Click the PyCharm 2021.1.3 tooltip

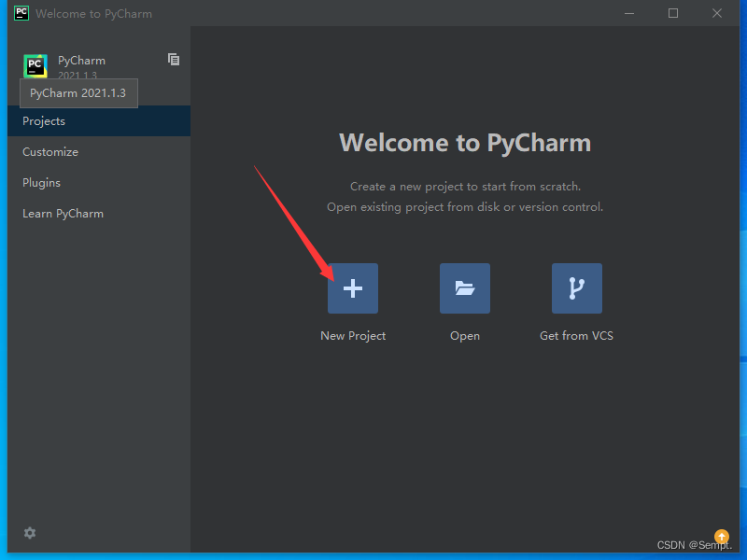78,93
